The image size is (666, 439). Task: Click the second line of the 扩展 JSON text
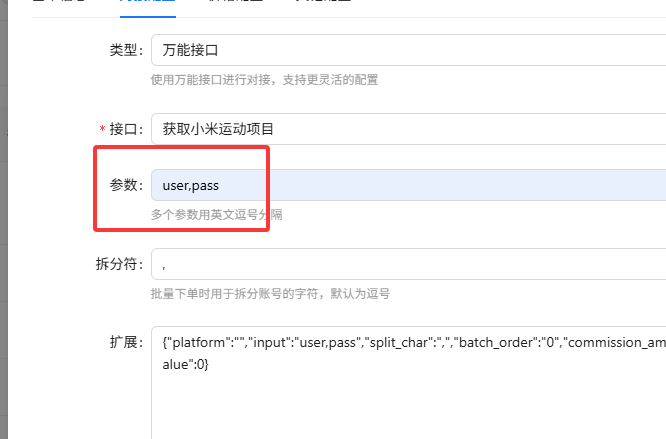[x=185, y=365]
